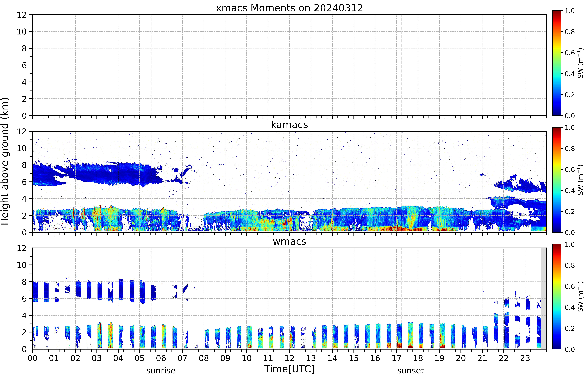
Task: Click the 'Time[UTC]' axis label
Action: point(289,369)
